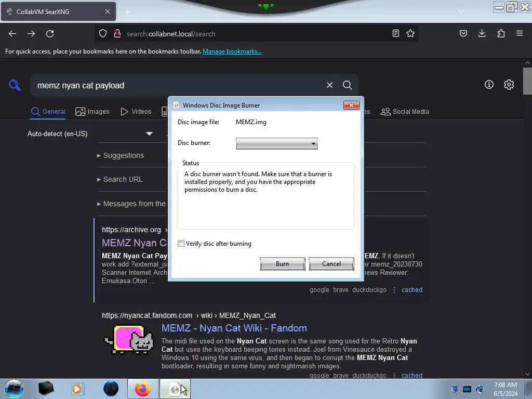Click tray security shield icon
532x399 pixels.
[454, 389]
